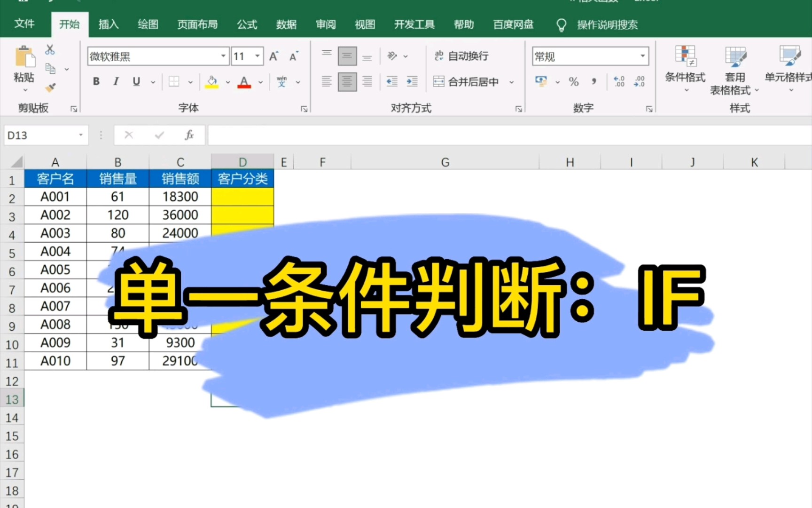The height and width of the screenshot is (508, 812).
Task: Select the Center alignment icon
Action: [x=347, y=81]
